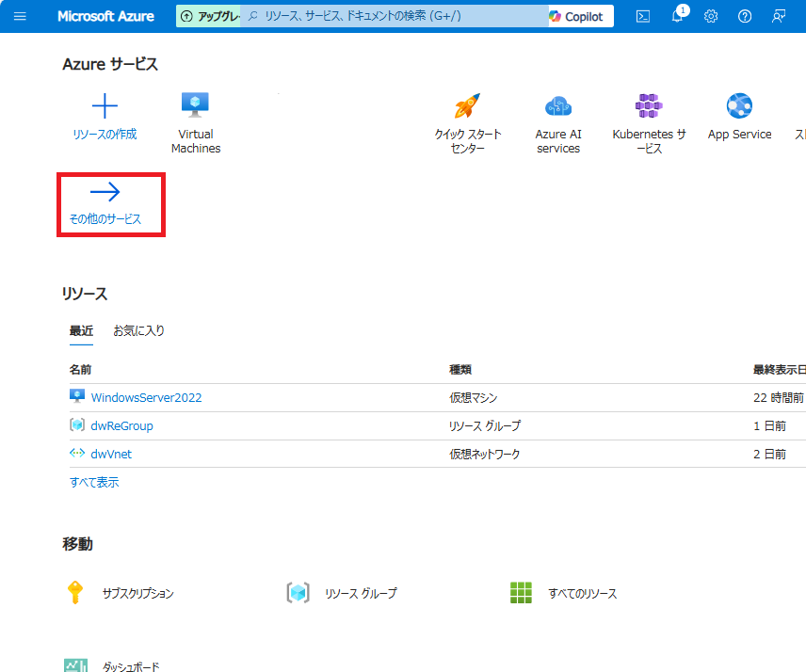Click the dwVnet network icon

pos(77,453)
